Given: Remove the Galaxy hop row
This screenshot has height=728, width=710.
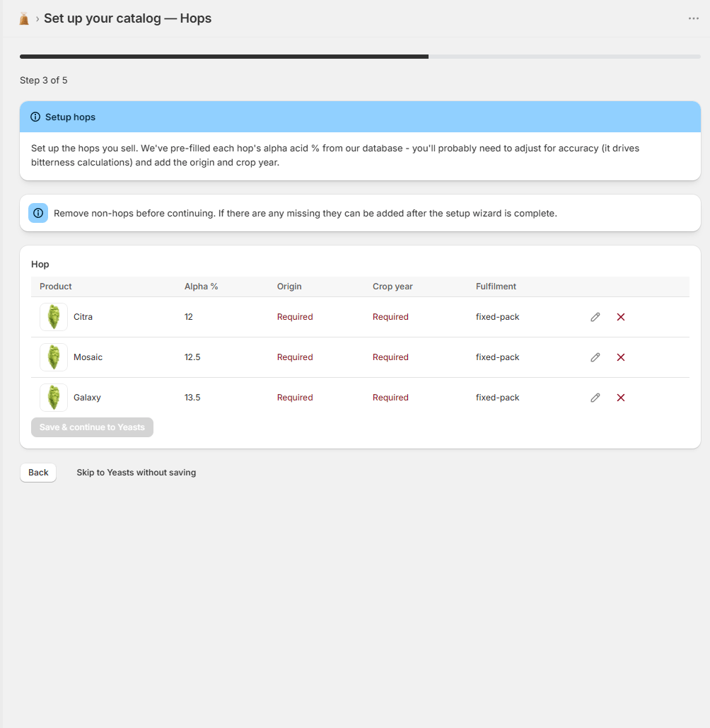Looking at the screenshot, I should click(x=620, y=398).
